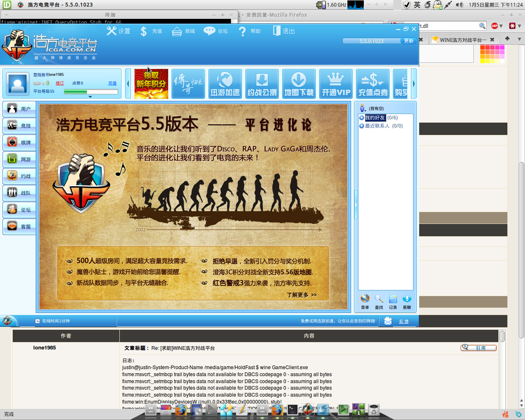525x420 pixels.
Task: Click the 反馈 feedback link
Action: [x=404, y=322]
